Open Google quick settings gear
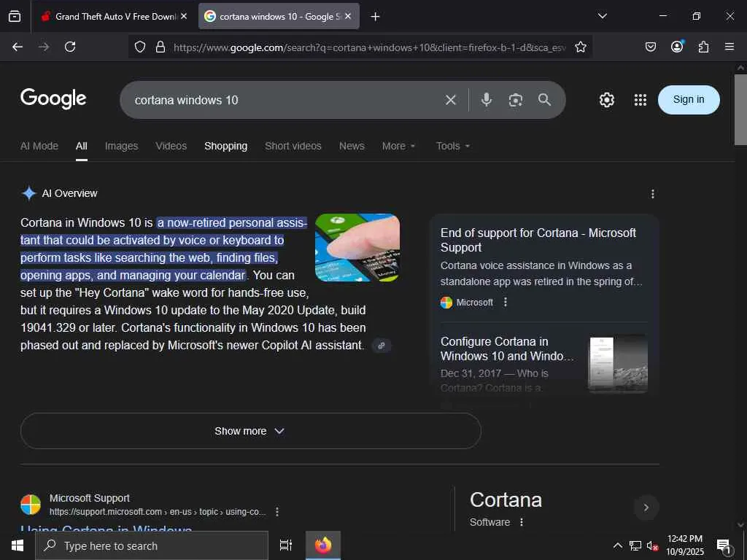 (x=606, y=100)
